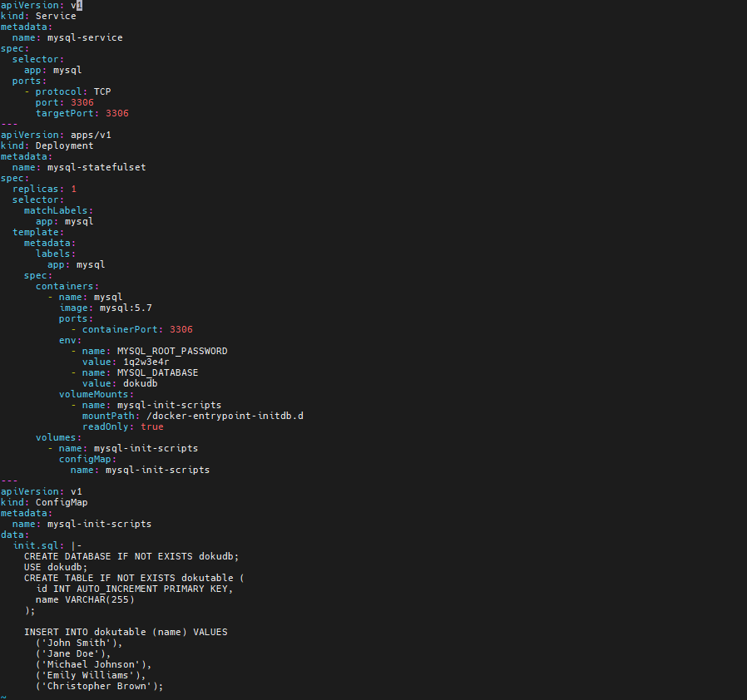Click 'INSERT INTO dokutable (name) VALUES' line
Screen dimensions: 747x700
click(126, 632)
